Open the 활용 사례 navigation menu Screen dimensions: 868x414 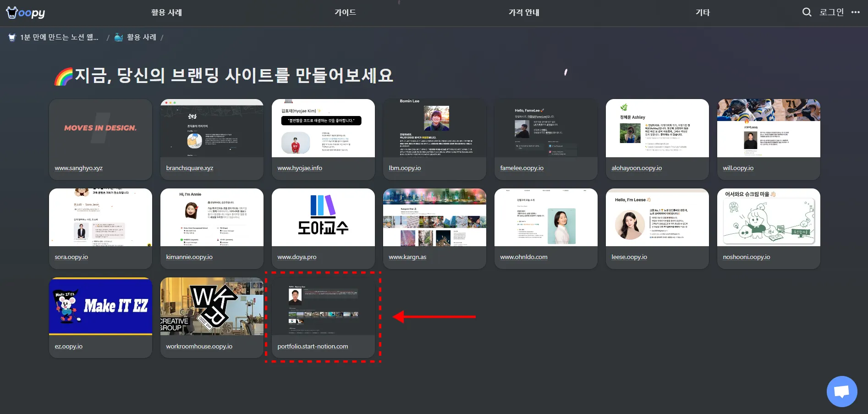(167, 12)
